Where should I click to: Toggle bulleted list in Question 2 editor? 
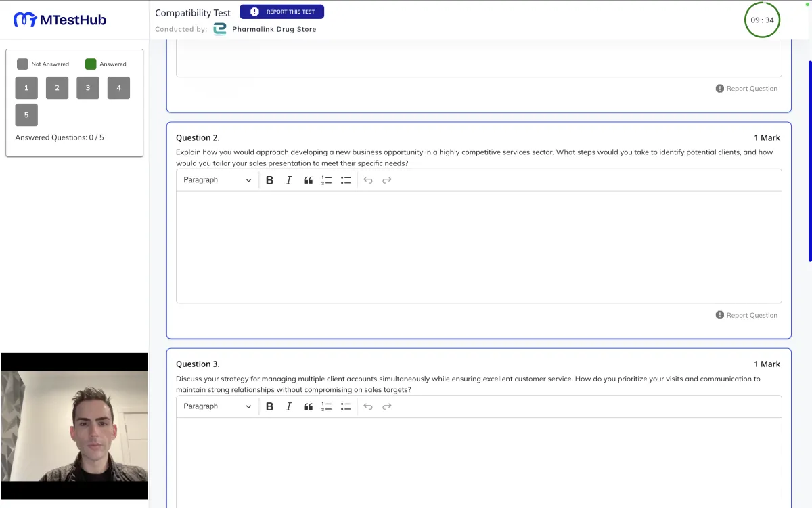point(346,180)
